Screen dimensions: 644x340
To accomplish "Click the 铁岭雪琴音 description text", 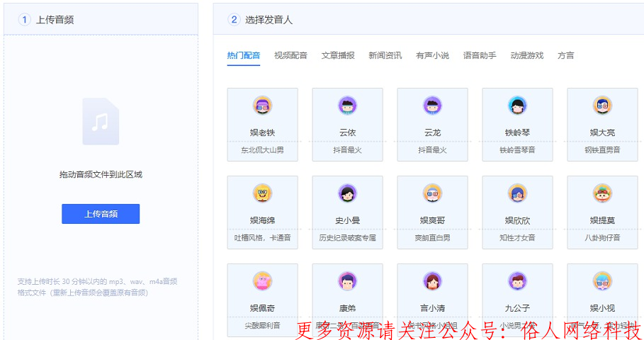I will pos(517,150).
